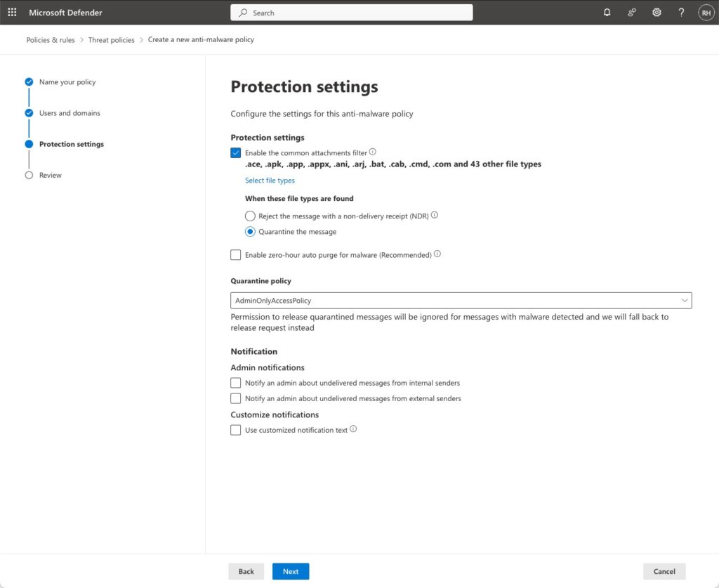Check notify admin about internal senders
The image size is (719, 588).
click(236, 383)
